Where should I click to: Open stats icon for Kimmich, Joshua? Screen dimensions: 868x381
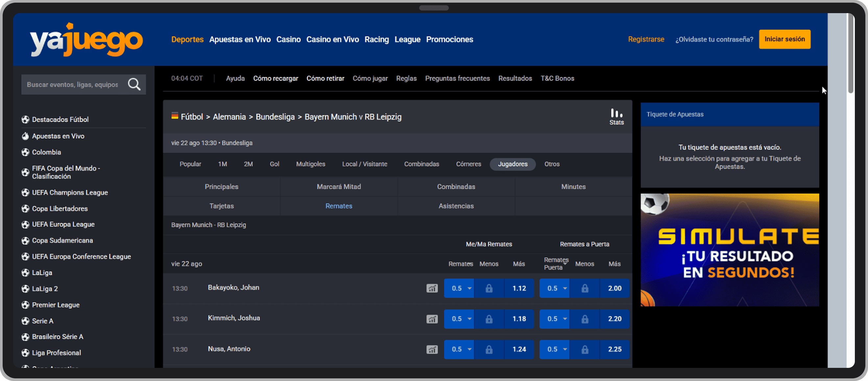click(x=432, y=319)
